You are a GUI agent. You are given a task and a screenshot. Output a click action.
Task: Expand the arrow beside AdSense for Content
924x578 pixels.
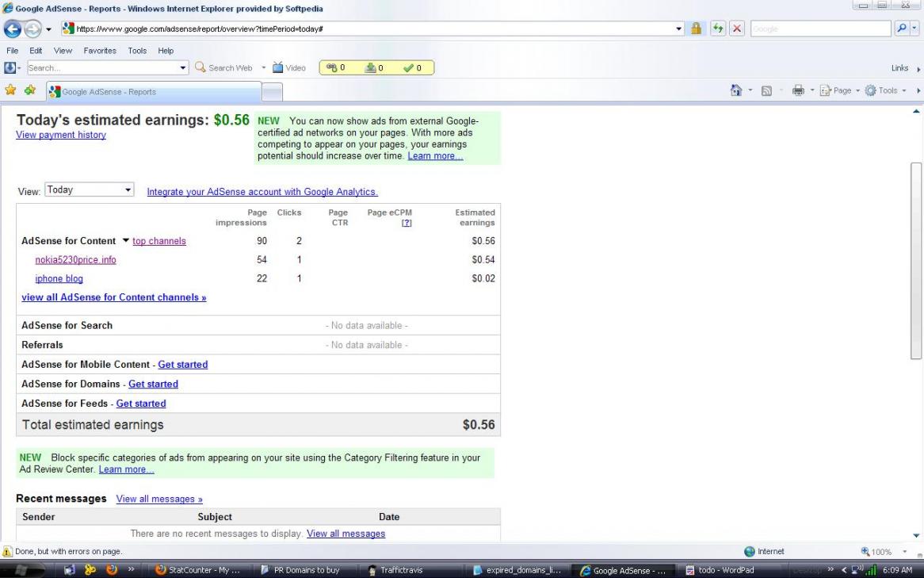click(125, 241)
